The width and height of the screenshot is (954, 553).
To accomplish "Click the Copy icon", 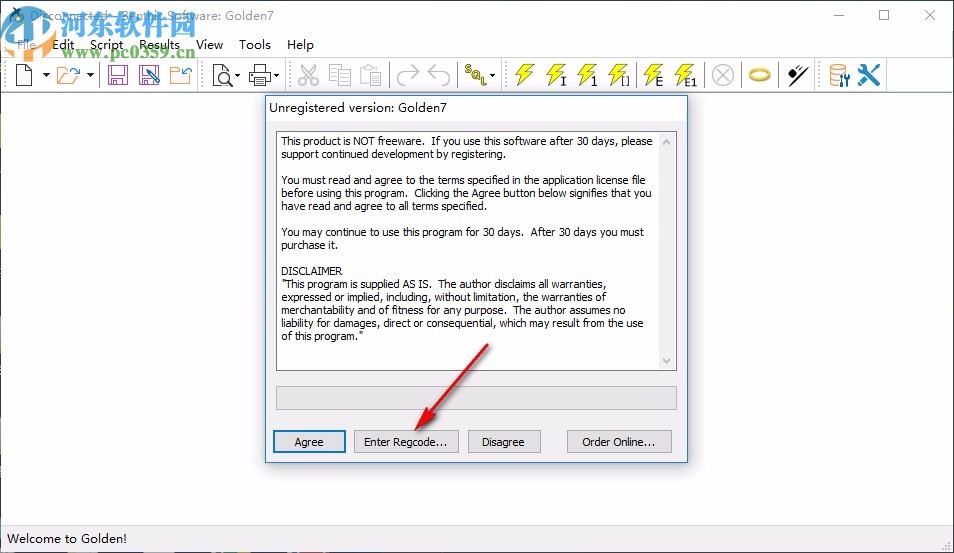I will coord(339,75).
